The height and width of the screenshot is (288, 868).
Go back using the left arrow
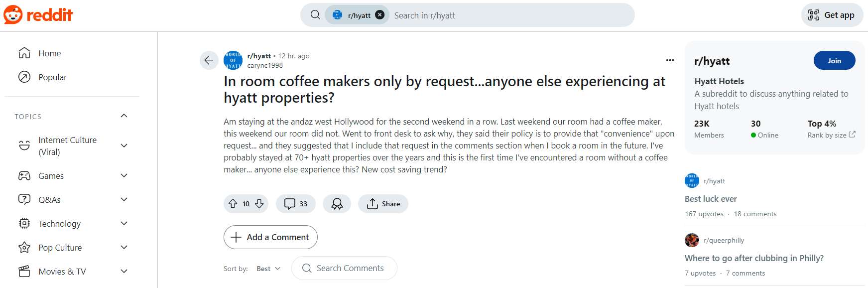tap(209, 60)
